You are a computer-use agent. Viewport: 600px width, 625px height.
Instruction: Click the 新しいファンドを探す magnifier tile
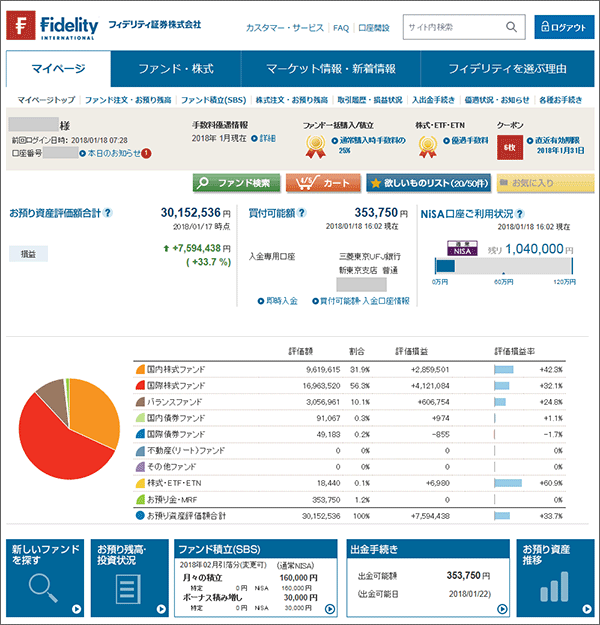coord(45,578)
